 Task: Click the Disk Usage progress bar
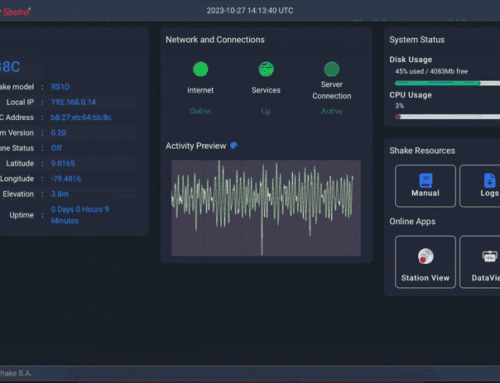point(447,83)
